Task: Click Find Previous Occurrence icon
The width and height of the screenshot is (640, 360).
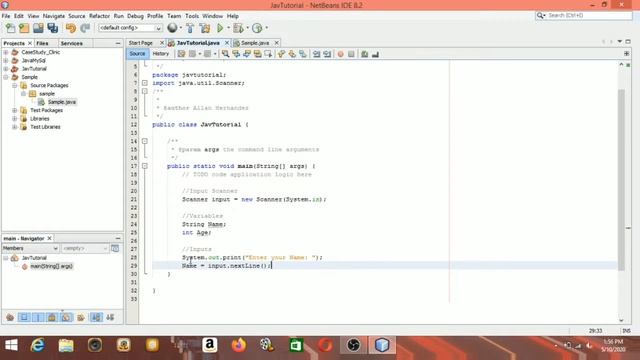Action: click(236, 54)
